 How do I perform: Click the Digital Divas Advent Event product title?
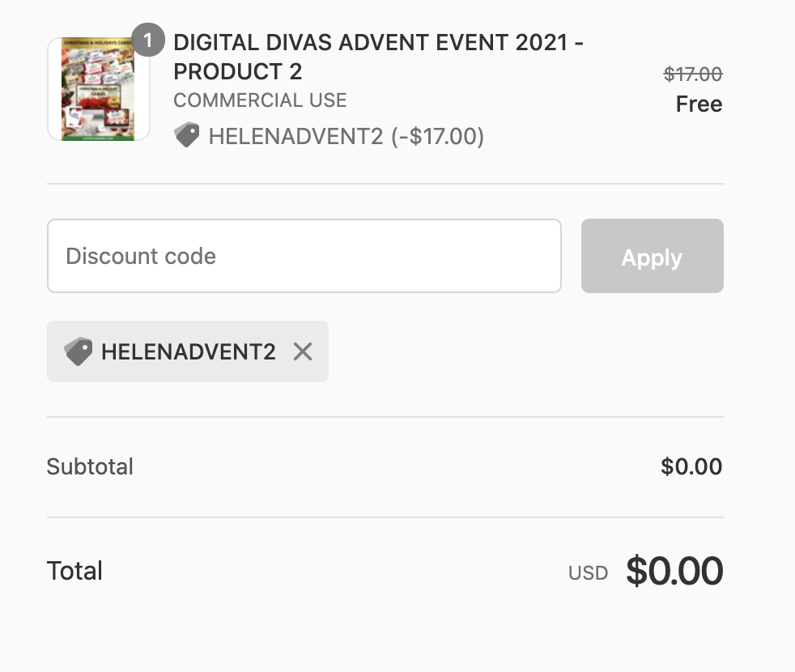(378, 57)
